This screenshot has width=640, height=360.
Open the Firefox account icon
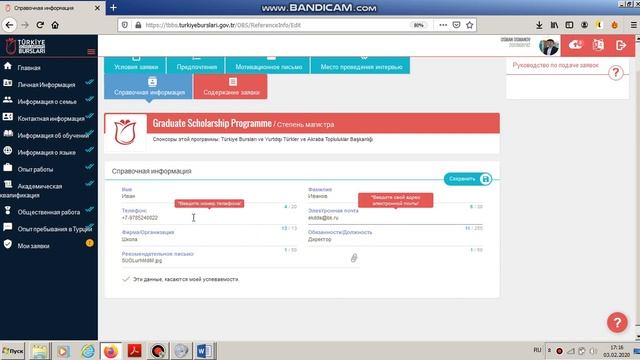pyautogui.click(x=584, y=25)
